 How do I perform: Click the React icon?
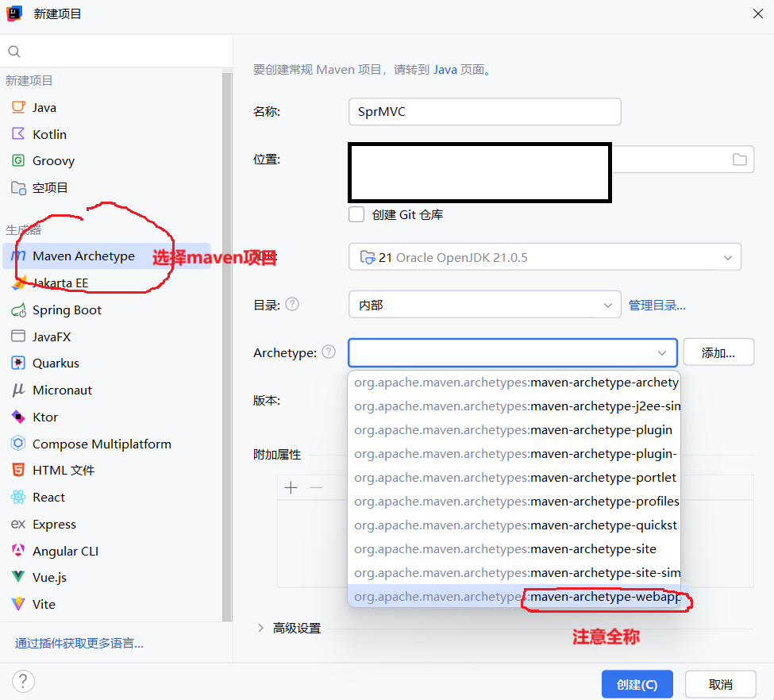[18, 497]
